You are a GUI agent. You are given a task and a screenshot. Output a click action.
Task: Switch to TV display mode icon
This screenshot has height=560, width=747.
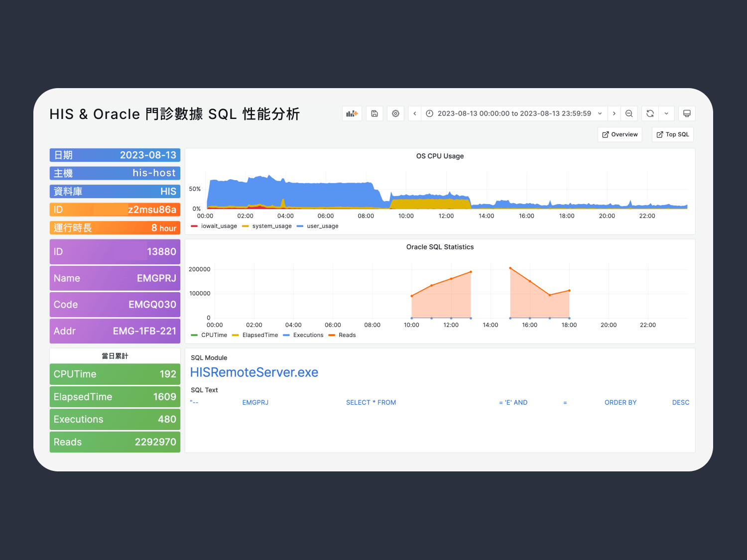pos(687,113)
